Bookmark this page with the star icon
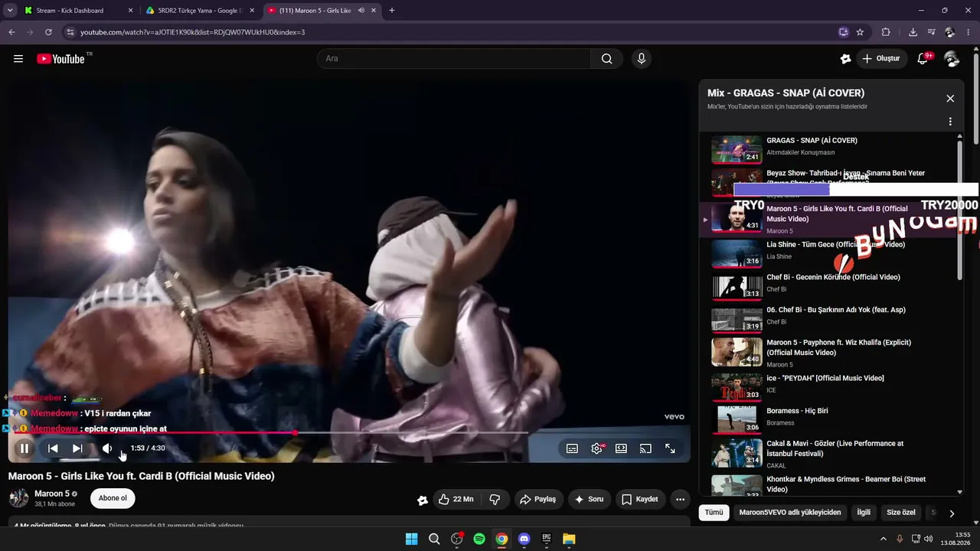This screenshot has width=980, height=551. click(860, 32)
